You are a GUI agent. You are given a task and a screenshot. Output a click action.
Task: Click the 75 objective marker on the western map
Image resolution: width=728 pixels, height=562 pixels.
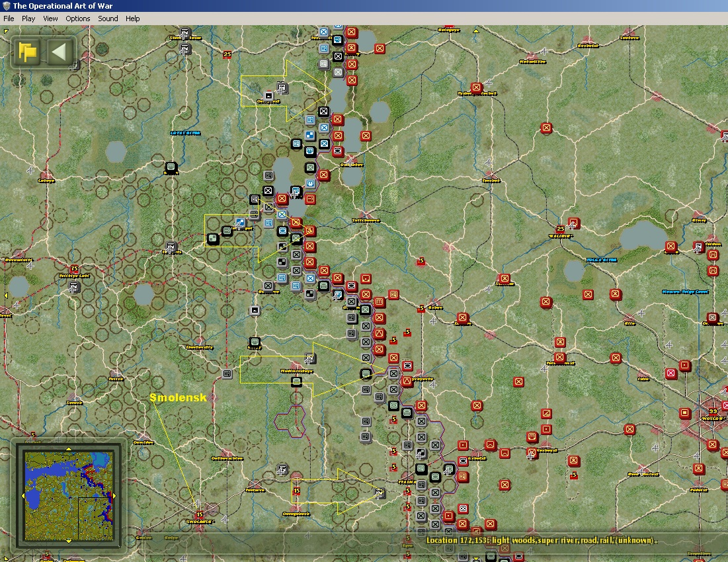(x=74, y=268)
